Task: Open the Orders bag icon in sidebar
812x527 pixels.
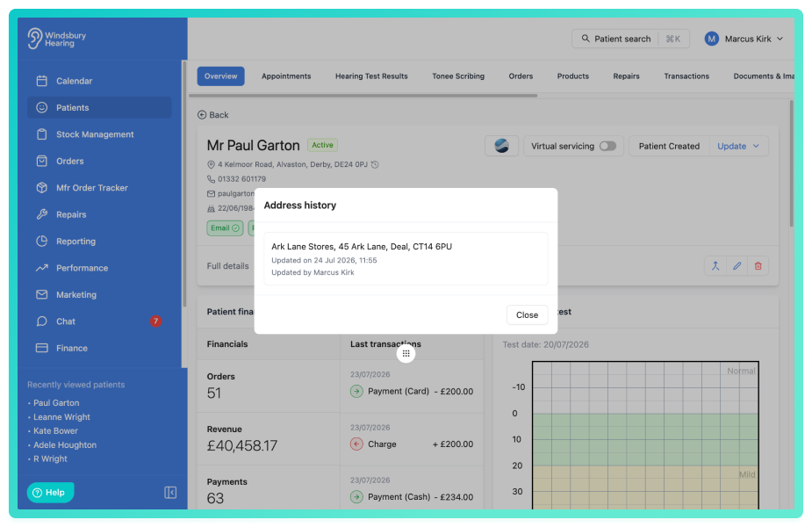Action: coord(42,161)
